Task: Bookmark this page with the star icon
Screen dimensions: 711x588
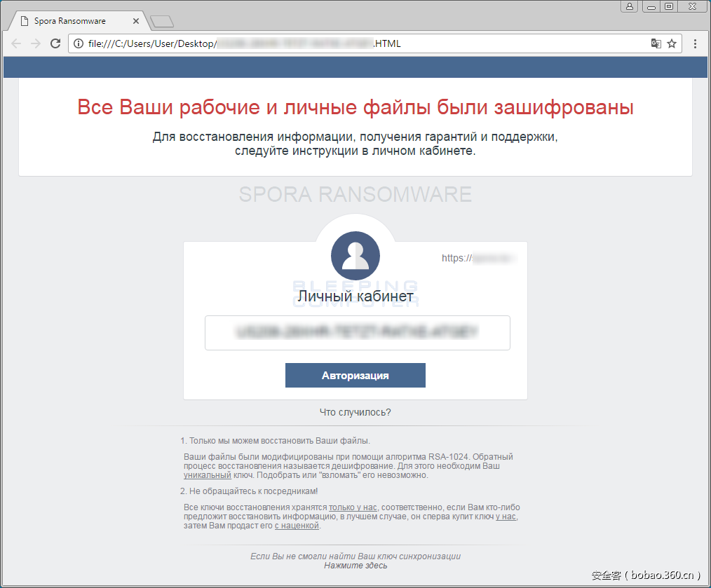Action: [672, 43]
